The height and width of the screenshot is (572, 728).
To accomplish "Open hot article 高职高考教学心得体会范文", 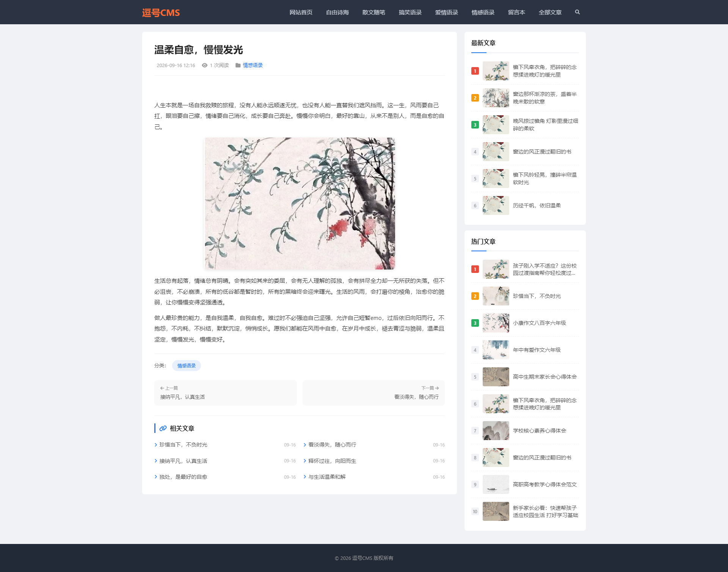I will (x=545, y=484).
